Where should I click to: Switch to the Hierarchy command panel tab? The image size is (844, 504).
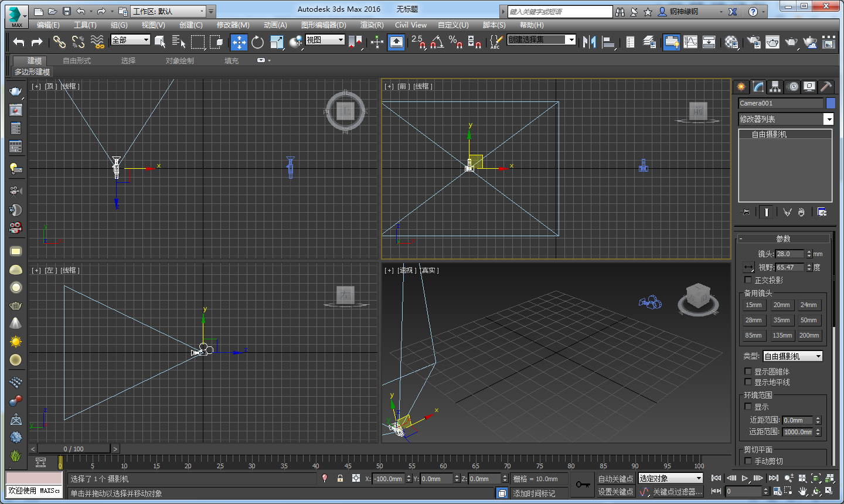[x=775, y=87]
